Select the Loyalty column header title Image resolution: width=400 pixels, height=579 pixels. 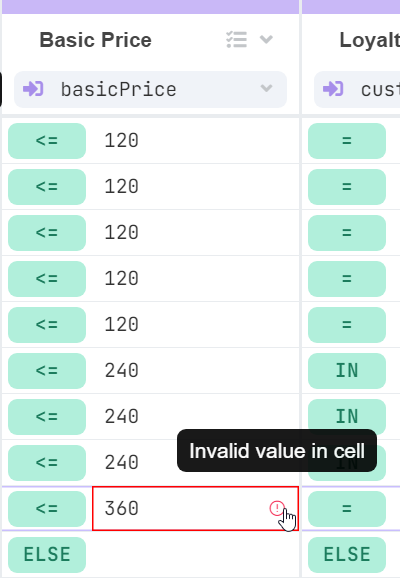(x=369, y=40)
